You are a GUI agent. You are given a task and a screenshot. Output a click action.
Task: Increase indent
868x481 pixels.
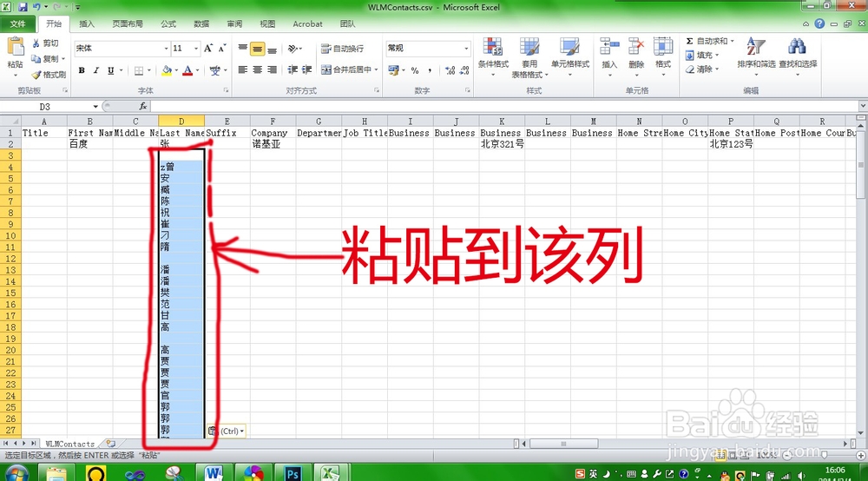click(x=306, y=69)
